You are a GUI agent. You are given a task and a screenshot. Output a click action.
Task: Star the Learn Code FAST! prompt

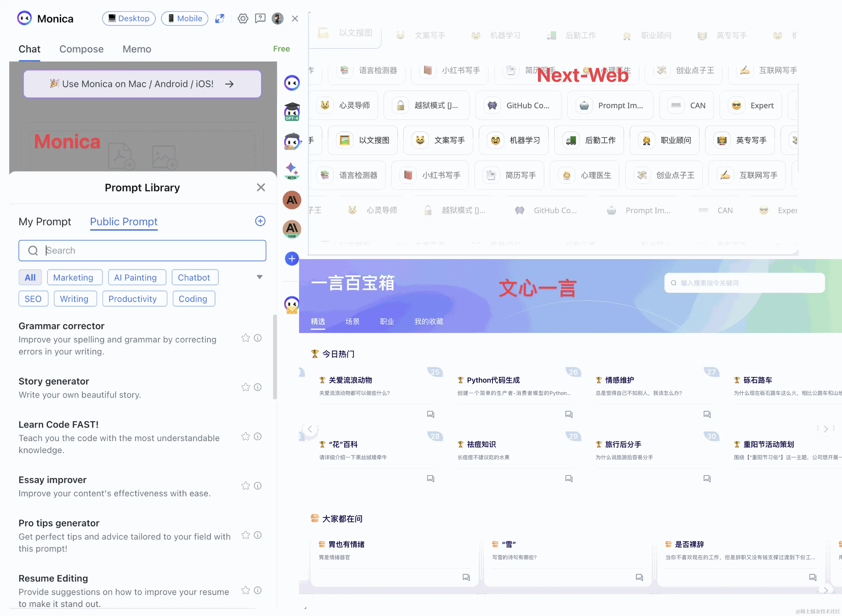pos(245,436)
